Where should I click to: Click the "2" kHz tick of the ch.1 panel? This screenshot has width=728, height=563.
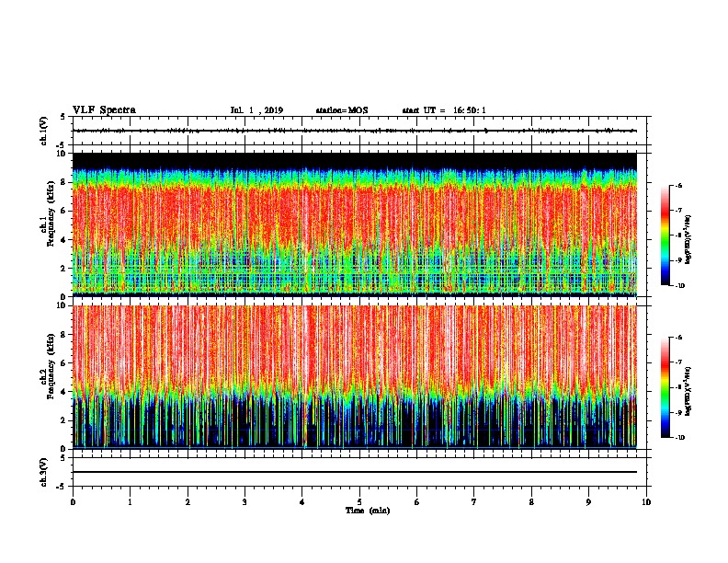coord(63,268)
